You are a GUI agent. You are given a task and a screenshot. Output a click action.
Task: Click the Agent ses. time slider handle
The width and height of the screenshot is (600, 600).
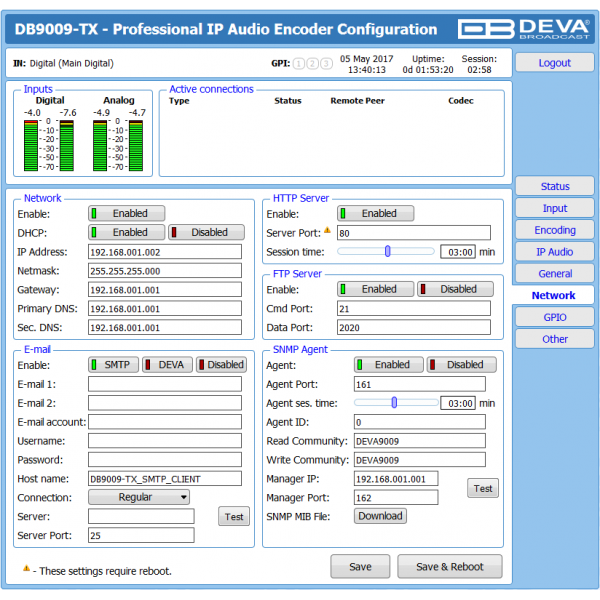coord(394,403)
